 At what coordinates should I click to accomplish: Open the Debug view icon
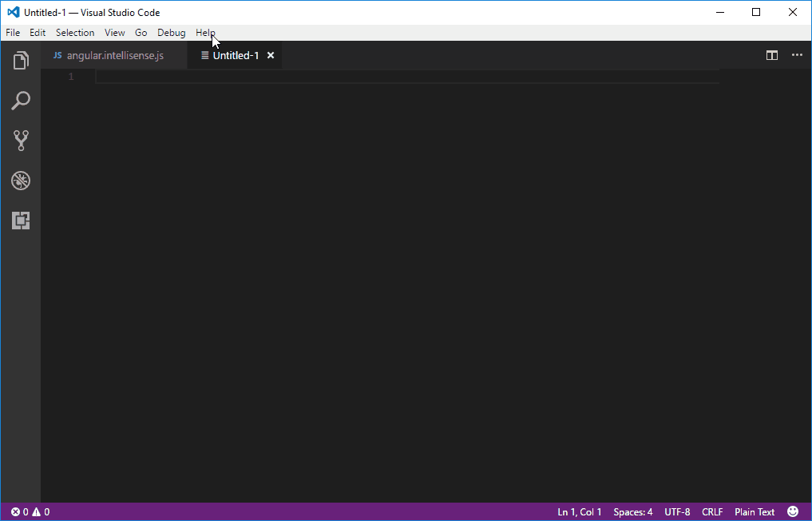[21, 181]
